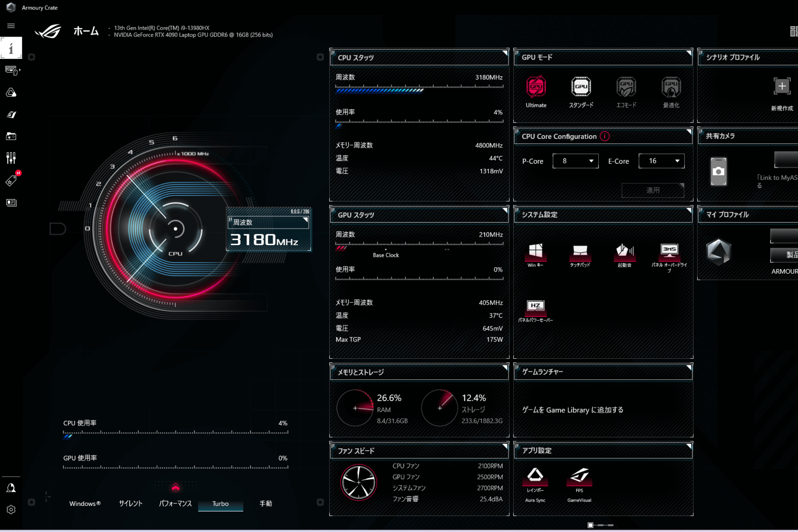This screenshot has width=798, height=532.
Task: Click ゲームを Game Library に追加する link
Action: 573,410
